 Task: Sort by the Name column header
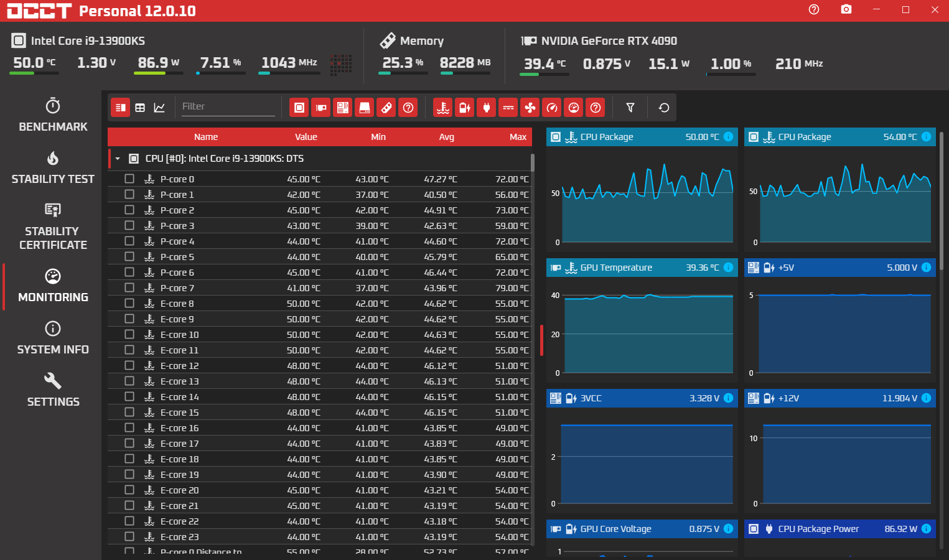pyautogui.click(x=206, y=137)
